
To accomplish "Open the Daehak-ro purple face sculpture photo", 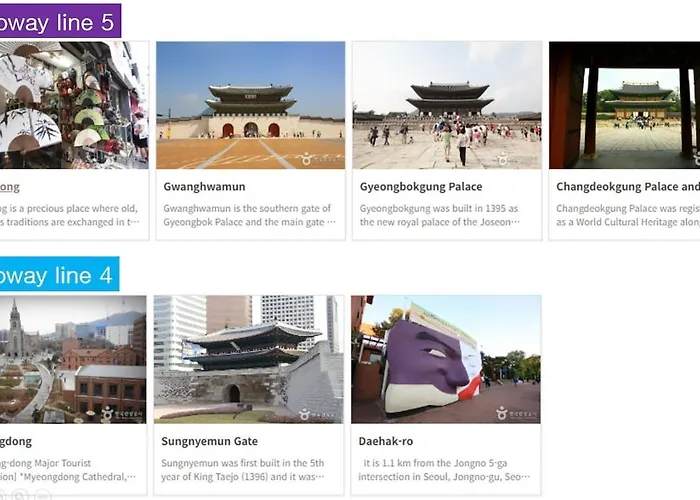I will pyautogui.click(x=446, y=359).
